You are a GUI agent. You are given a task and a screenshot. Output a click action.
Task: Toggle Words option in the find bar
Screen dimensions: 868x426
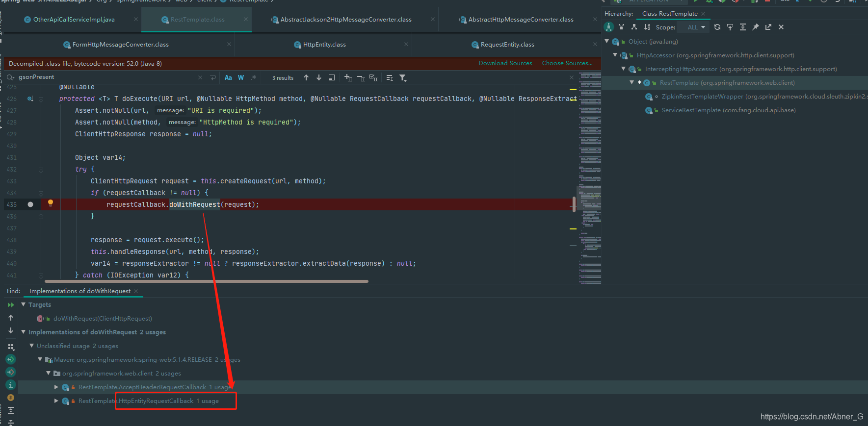click(241, 77)
